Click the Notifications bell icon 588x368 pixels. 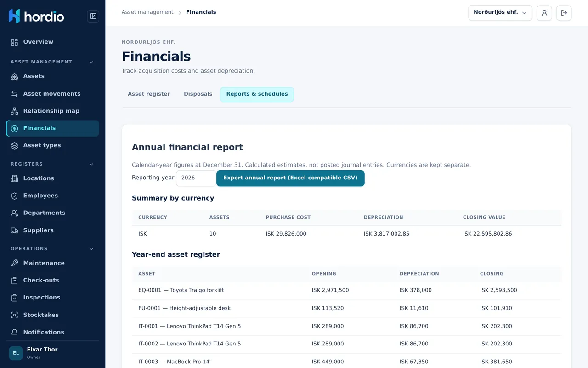point(15,332)
